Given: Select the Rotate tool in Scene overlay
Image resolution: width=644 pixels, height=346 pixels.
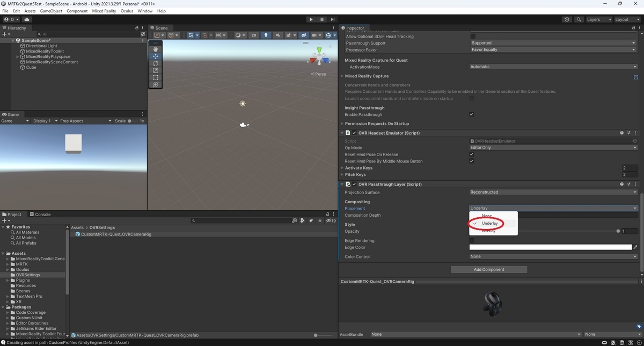Looking at the screenshot, I should pyautogui.click(x=156, y=63).
